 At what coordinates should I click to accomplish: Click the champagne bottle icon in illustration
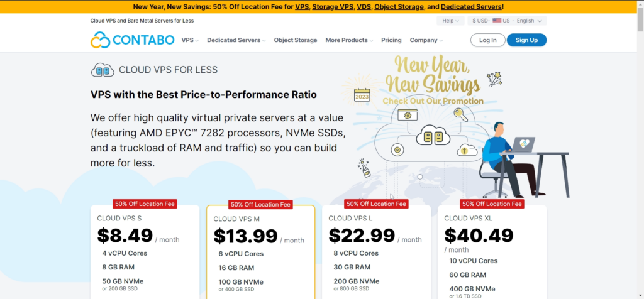pyautogui.click(x=364, y=168)
